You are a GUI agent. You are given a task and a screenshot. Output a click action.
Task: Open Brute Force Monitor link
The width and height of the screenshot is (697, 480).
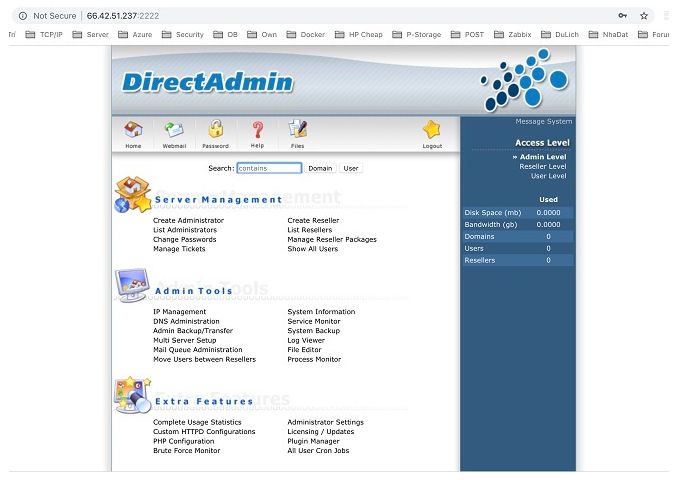187,451
